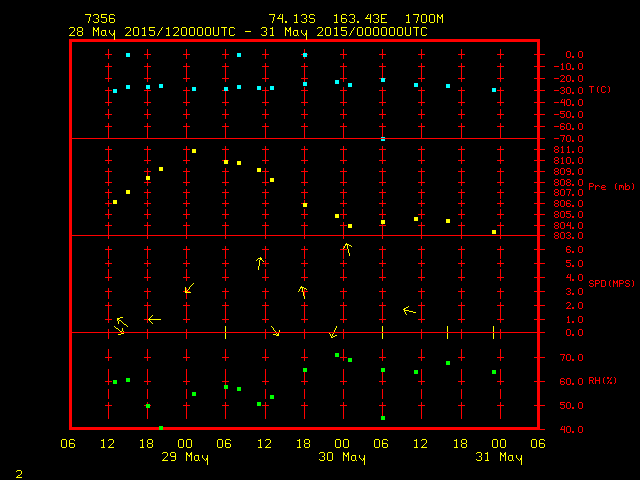Click the white wind arrow pointing left
The image size is (640, 480).
pos(154,319)
